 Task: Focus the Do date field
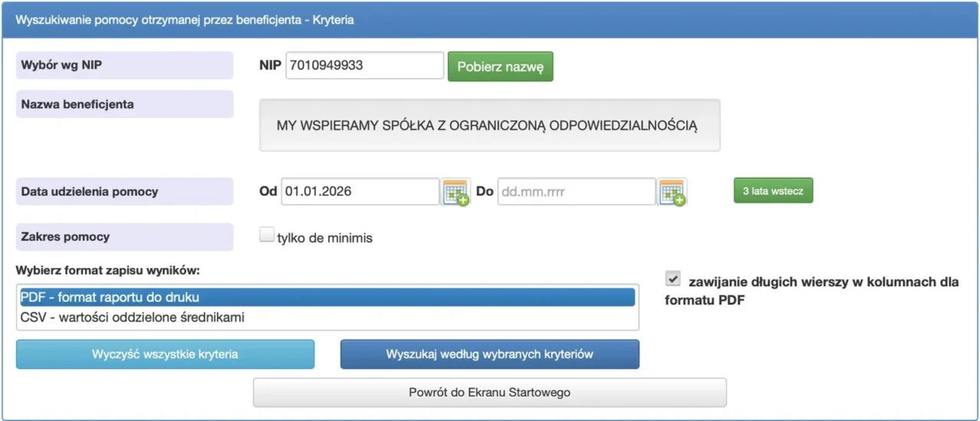577,191
